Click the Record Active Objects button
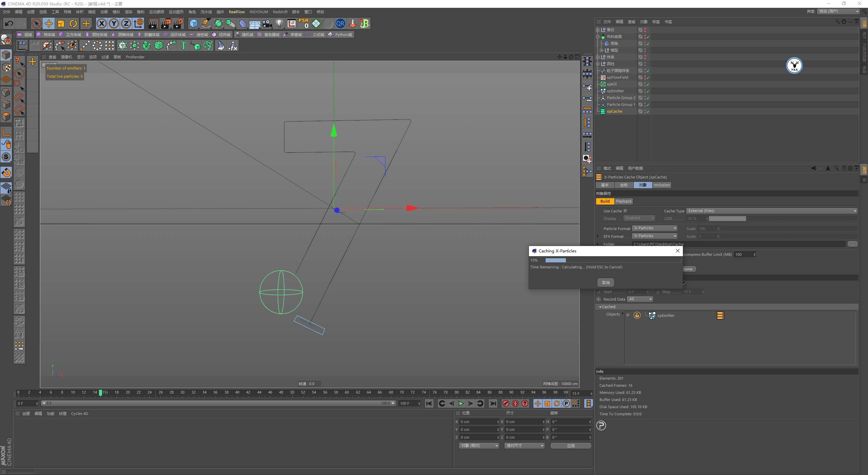Viewport: 868px width, 475px height. [x=506, y=403]
